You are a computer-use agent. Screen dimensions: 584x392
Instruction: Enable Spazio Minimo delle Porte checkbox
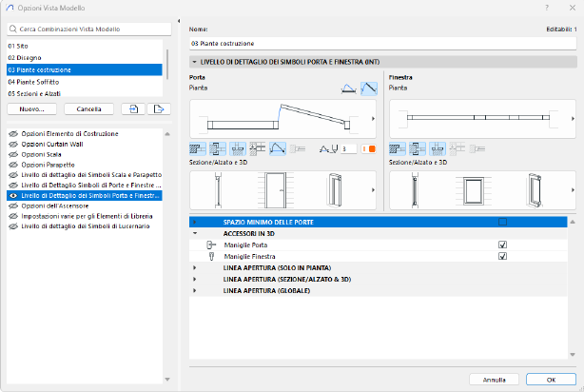[502, 222]
